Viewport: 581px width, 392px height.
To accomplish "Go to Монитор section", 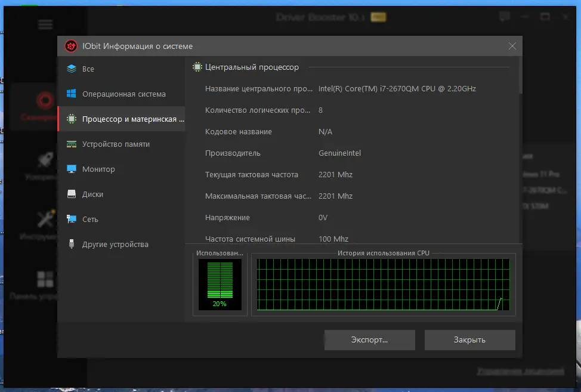I will pyautogui.click(x=121, y=169).
